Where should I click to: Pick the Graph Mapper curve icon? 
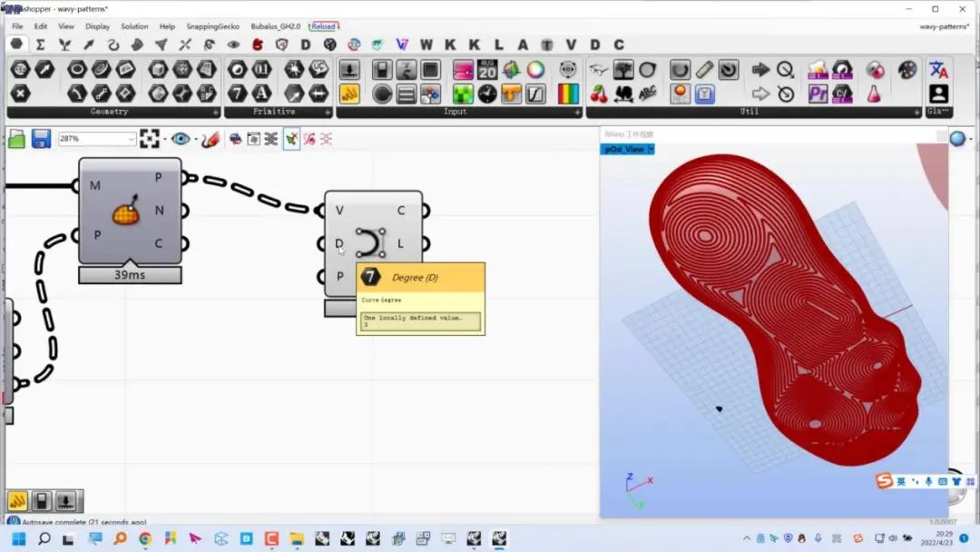coord(535,94)
